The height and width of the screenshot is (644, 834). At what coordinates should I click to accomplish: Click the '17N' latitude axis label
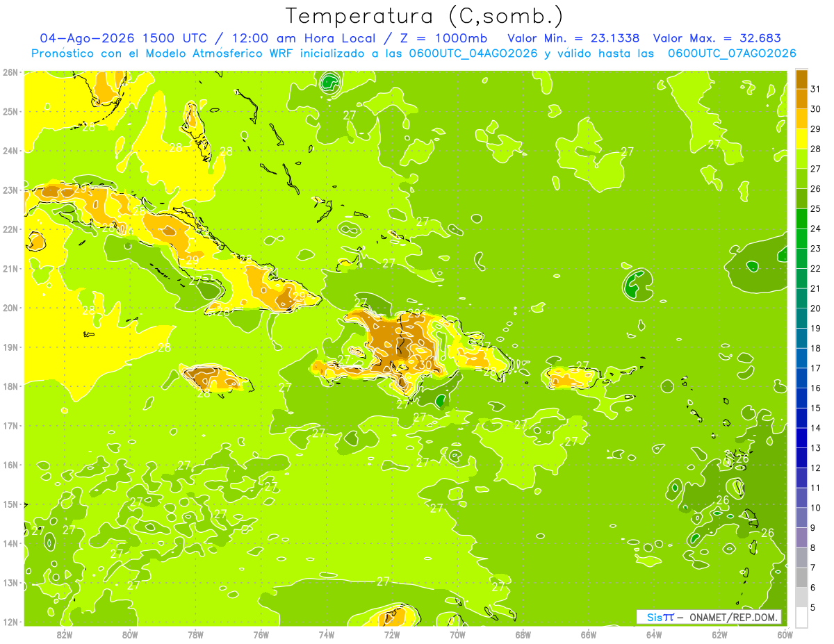(x=10, y=425)
